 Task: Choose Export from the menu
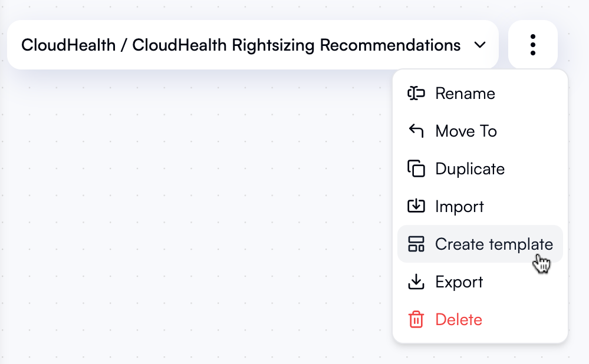click(x=459, y=282)
